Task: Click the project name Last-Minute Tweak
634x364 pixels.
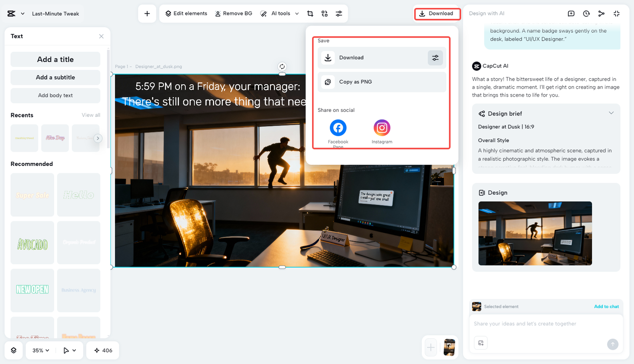Action: tap(55, 14)
